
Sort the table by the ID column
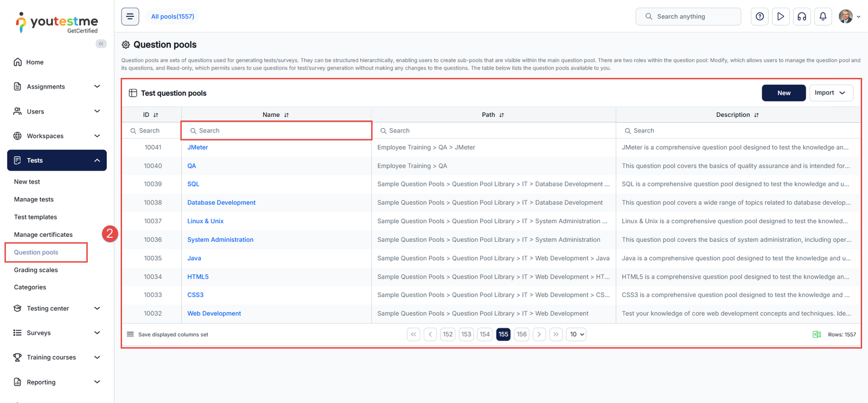point(156,115)
